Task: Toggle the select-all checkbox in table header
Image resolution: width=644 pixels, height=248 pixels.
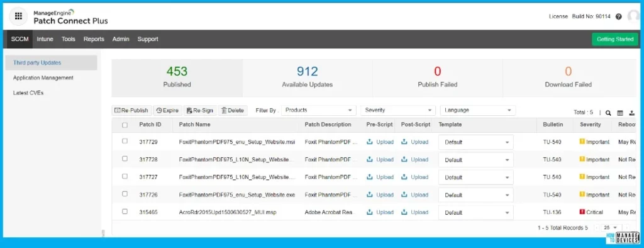Action: click(x=125, y=125)
